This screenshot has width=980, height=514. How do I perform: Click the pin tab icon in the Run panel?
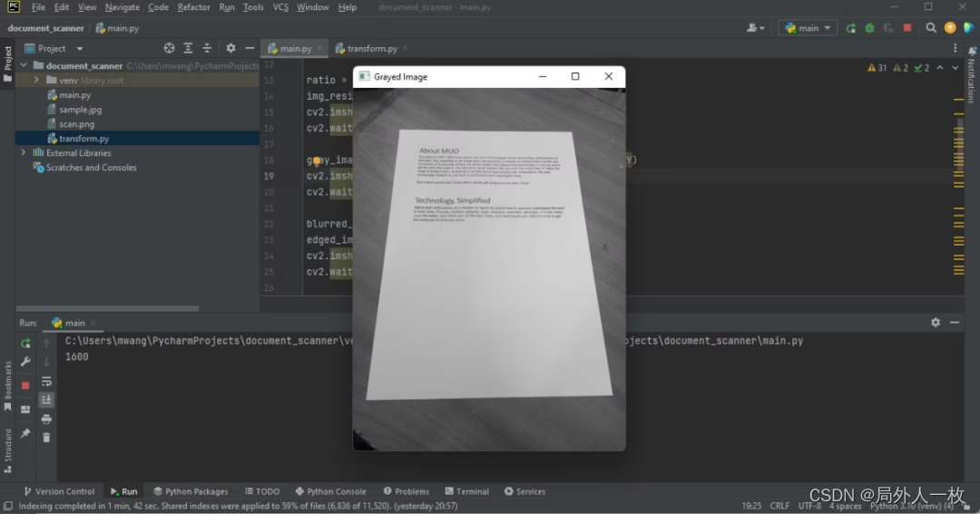click(25, 433)
